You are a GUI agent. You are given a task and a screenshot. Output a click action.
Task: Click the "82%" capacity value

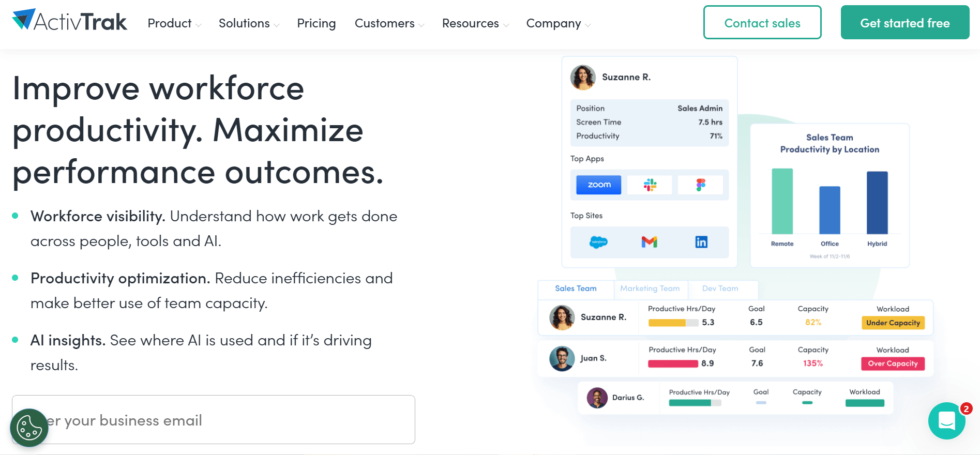tap(813, 322)
